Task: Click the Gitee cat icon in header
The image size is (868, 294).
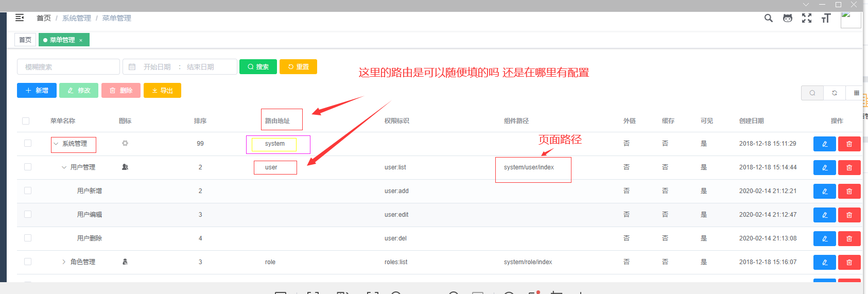Action: tap(787, 18)
